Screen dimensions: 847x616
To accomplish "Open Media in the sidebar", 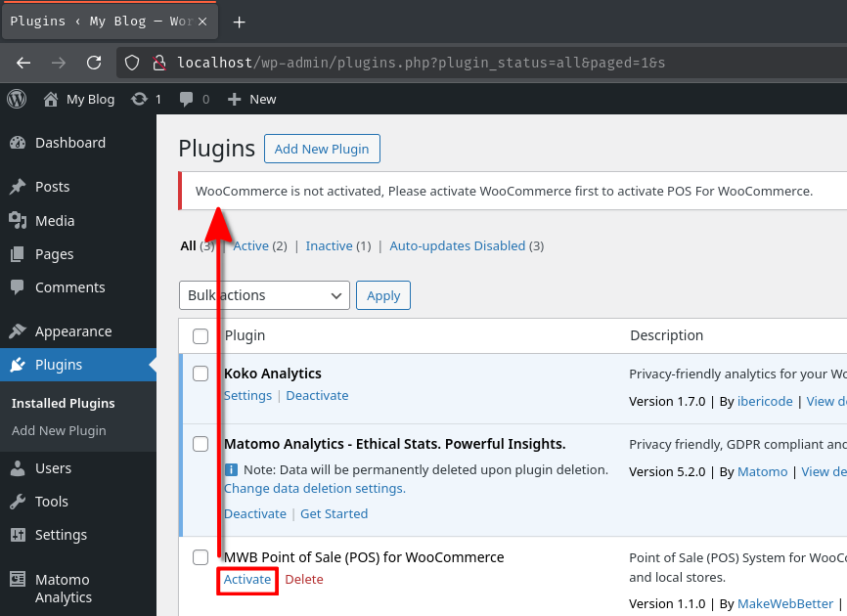I will click(x=55, y=221).
